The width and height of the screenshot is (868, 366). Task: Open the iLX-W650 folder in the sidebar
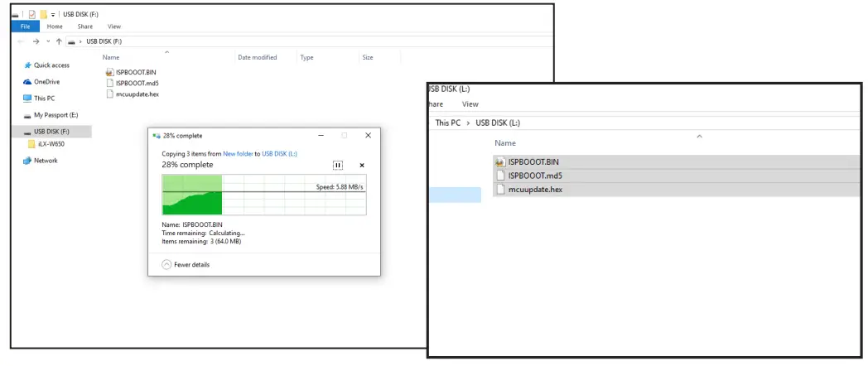tap(51, 144)
